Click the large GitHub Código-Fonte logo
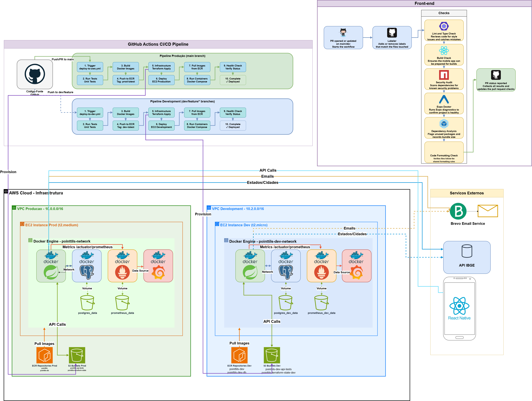This screenshot has width=532, height=401. click(x=35, y=74)
